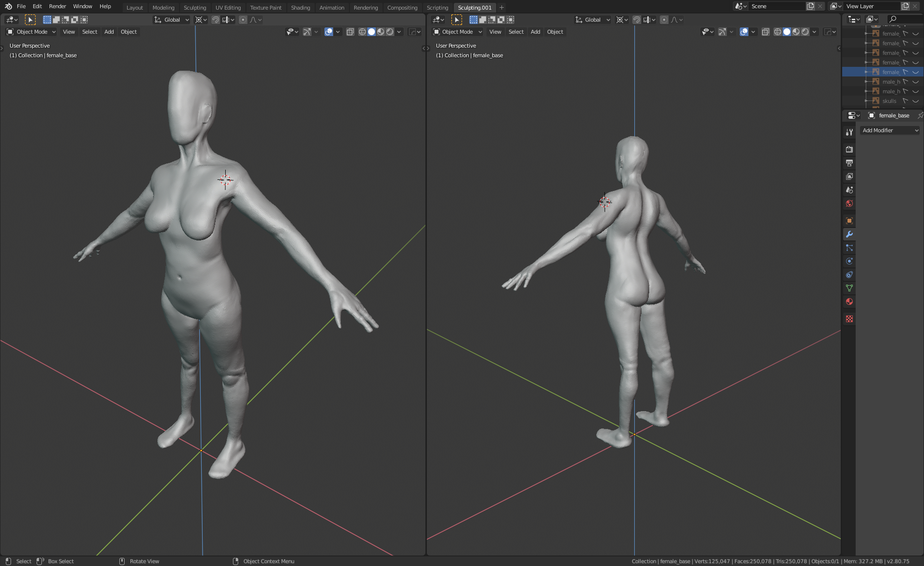924x566 pixels.
Task: Open the World properties tab icon
Action: point(849,203)
